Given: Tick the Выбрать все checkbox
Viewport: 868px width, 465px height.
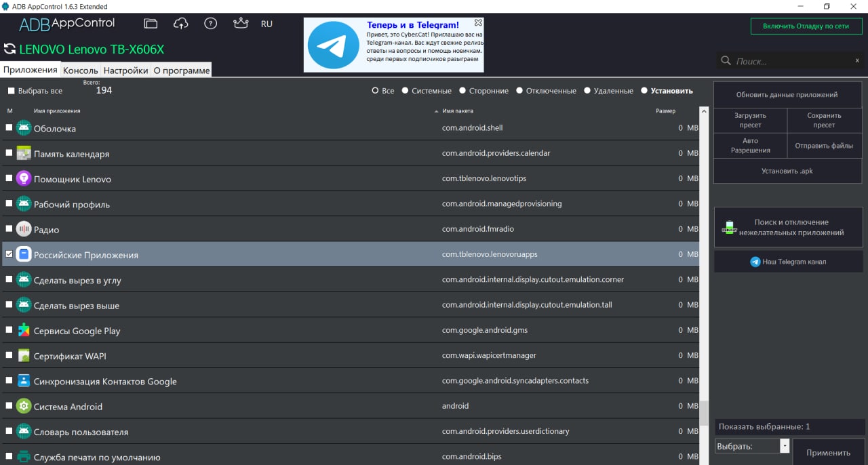Looking at the screenshot, I should click(11, 91).
